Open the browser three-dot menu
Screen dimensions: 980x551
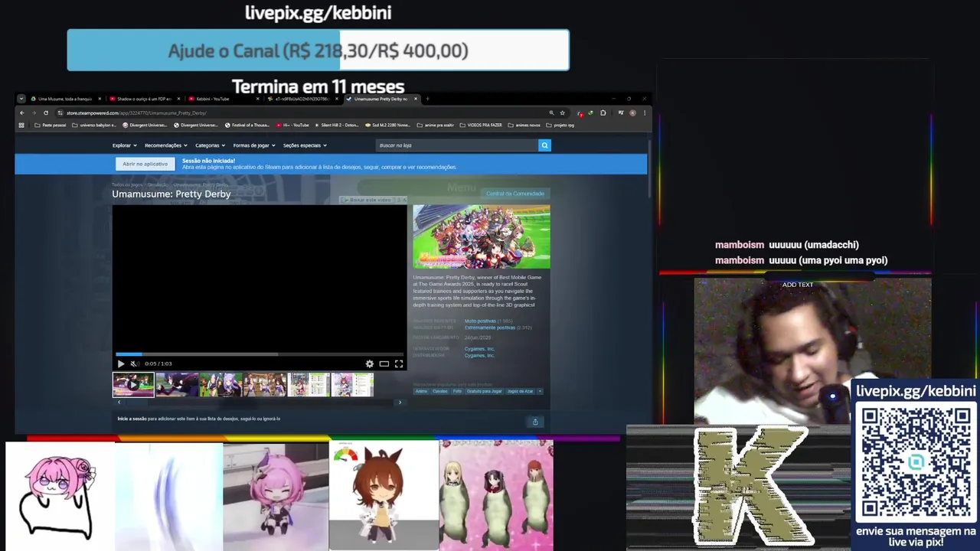tap(644, 113)
